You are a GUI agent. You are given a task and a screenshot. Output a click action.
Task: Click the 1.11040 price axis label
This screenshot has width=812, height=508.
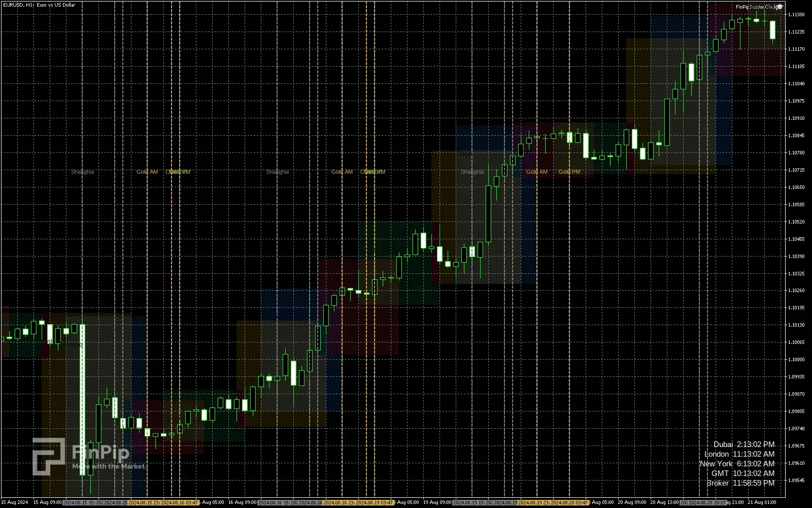point(797,84)
